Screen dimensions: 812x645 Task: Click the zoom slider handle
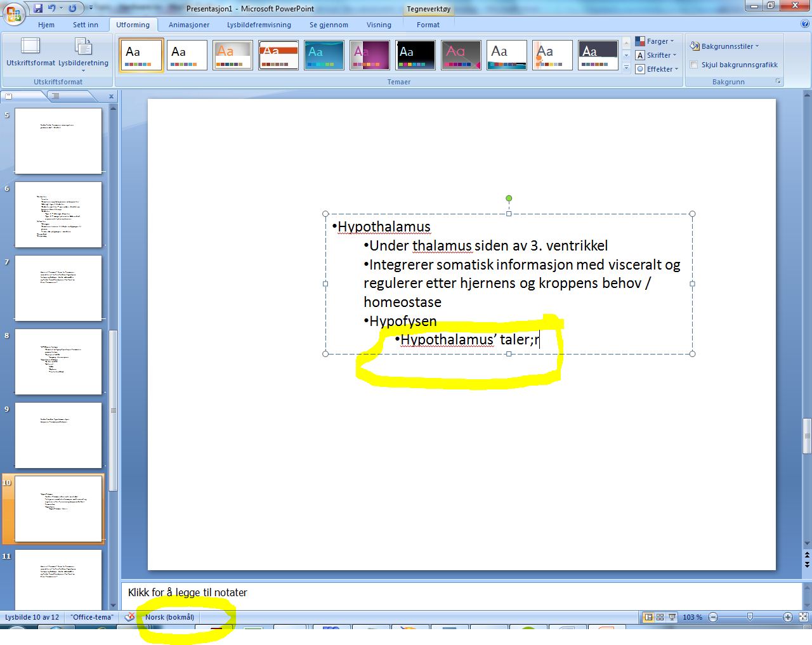tap(750, 617)
